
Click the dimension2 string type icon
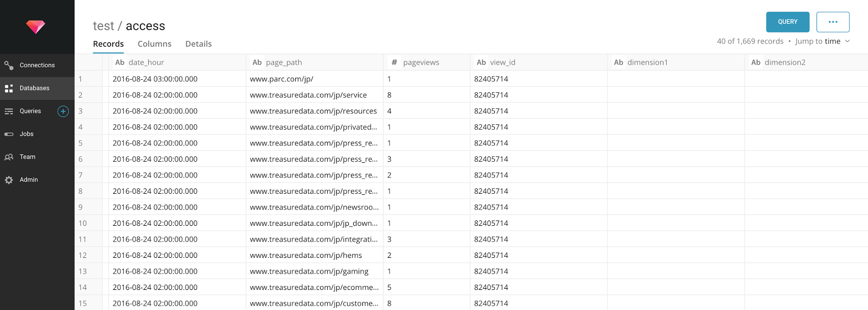pyautogui.click(x=756, y=62)
